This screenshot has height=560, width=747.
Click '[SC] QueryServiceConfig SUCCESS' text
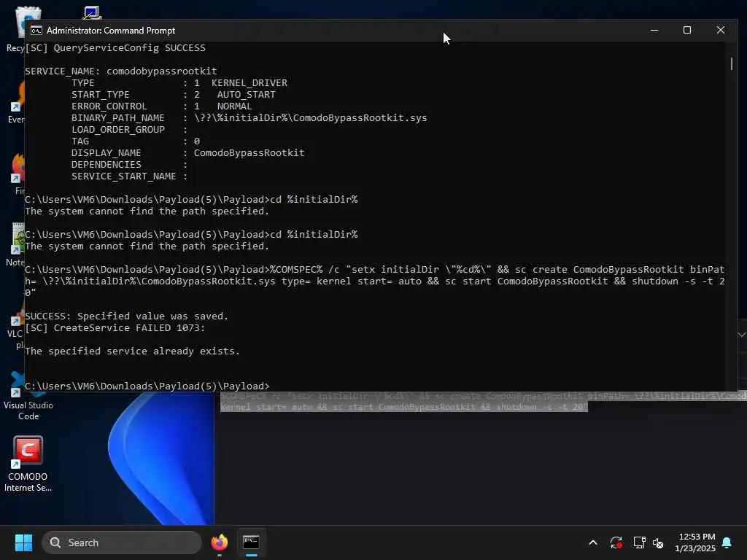click(115, 47)
